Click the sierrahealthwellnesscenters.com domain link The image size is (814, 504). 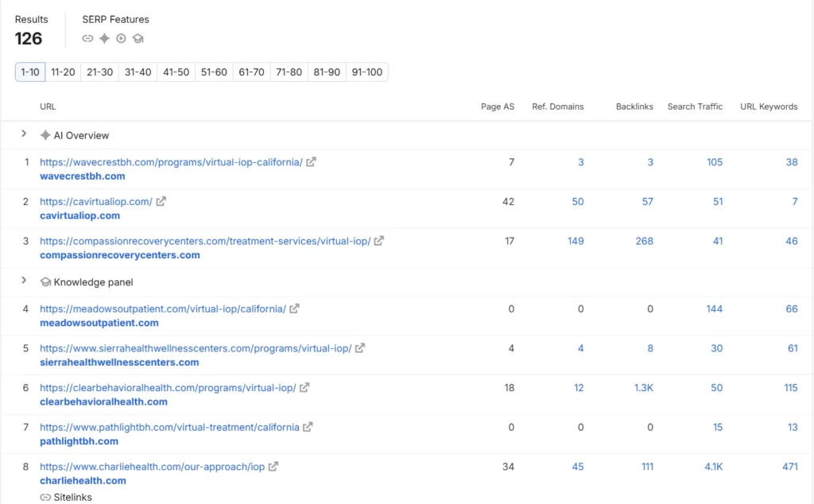coord(119,362)
